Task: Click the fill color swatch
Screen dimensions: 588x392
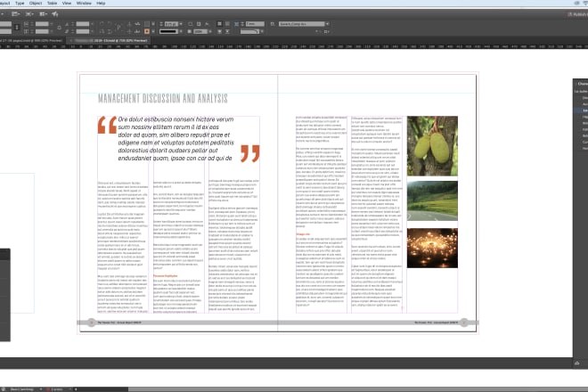Action: pos(147,24)
